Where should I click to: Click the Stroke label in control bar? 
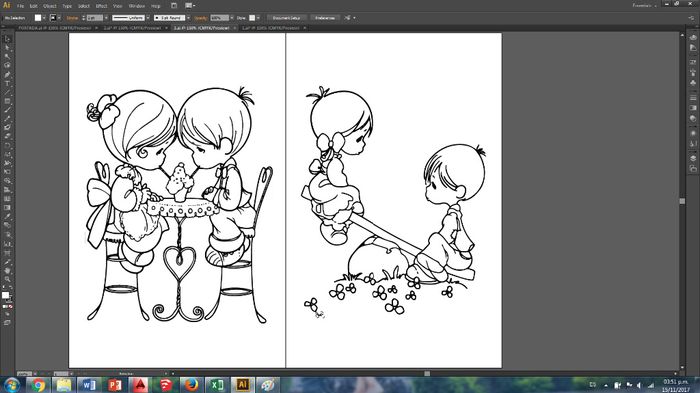[x=72, y=18]
